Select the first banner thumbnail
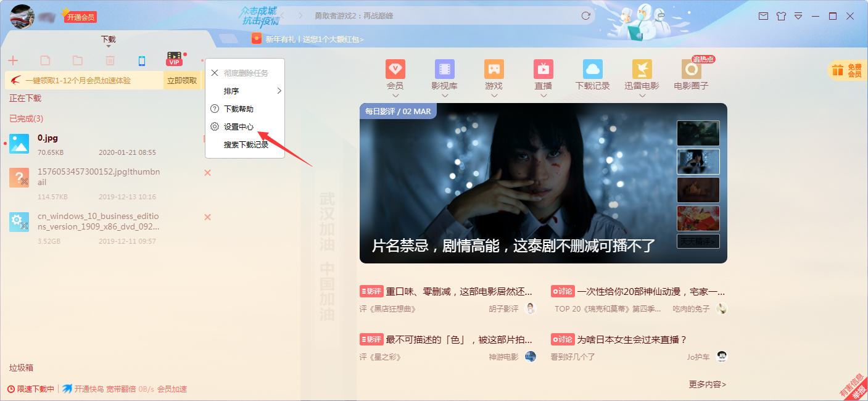Screen dimensions: 868x401 coord(698,133)
